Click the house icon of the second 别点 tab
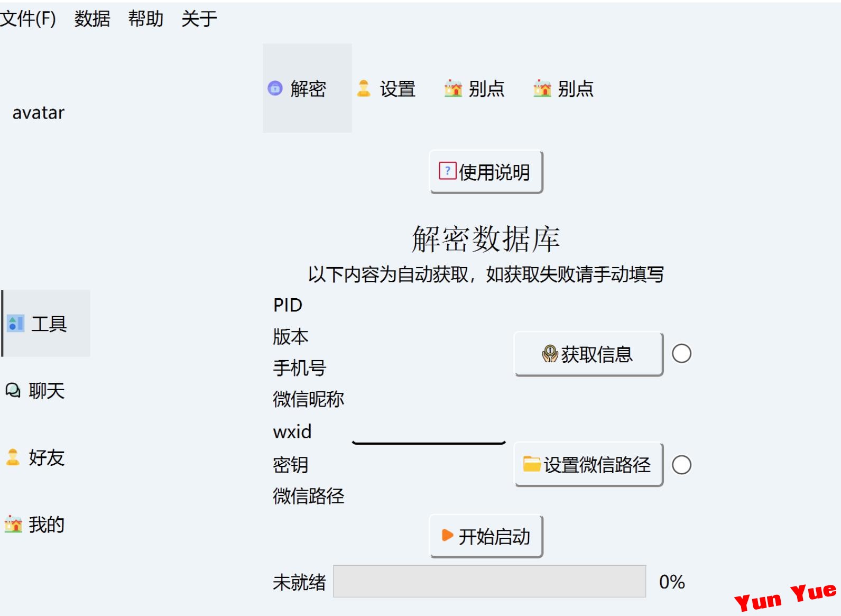This screenshot has width=841, height=616. pyautogui.click(x=542, y=88)
